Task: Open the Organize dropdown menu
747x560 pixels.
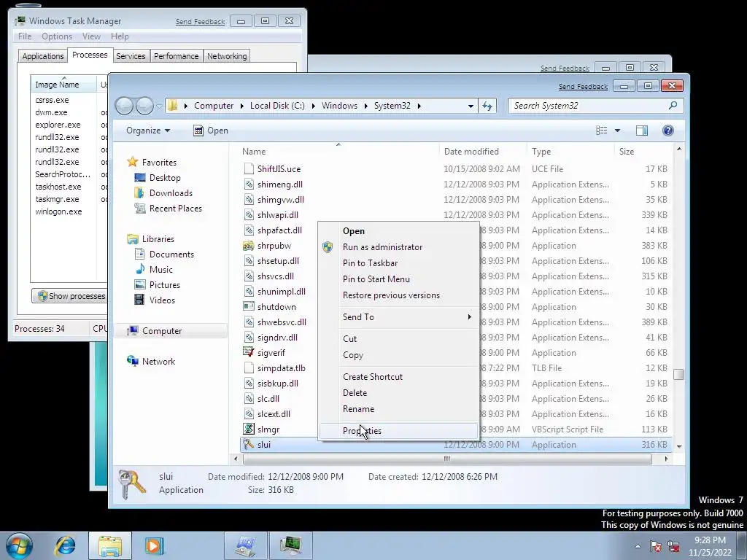Action: [x=147, y=131]
